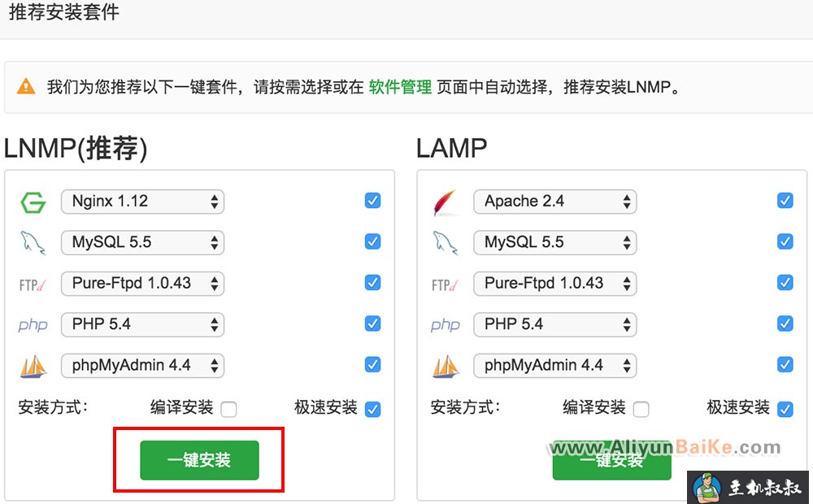
Task: Click the Nginx logo icon in LNMP
Action: 33,202
